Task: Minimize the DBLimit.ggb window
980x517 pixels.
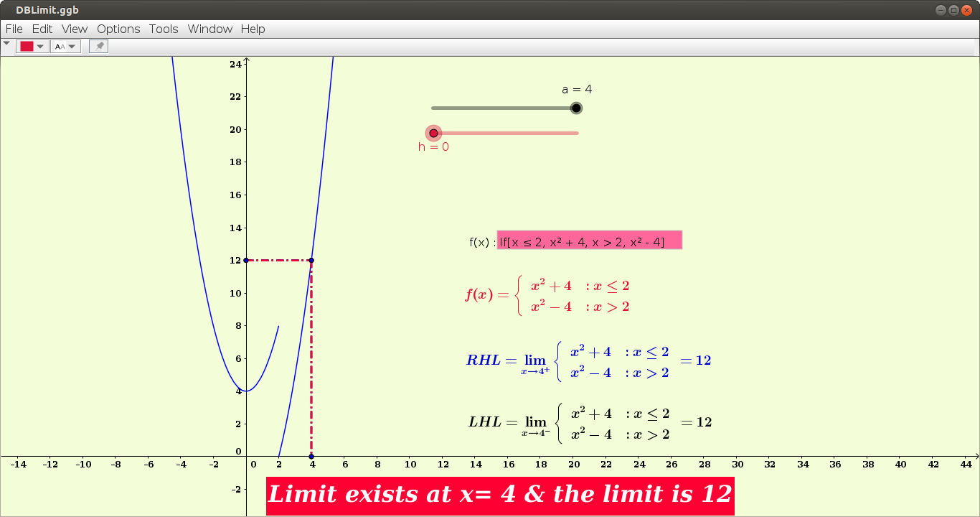Action: coord(941,9)
